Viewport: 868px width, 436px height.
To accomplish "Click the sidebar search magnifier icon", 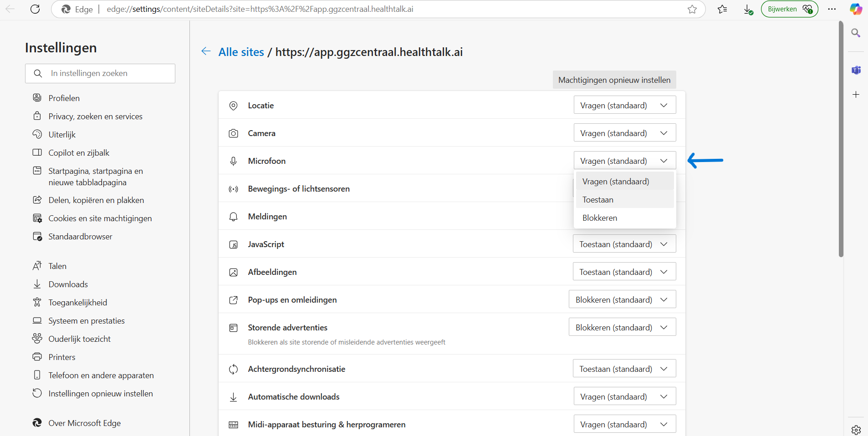I will (856, 33).
